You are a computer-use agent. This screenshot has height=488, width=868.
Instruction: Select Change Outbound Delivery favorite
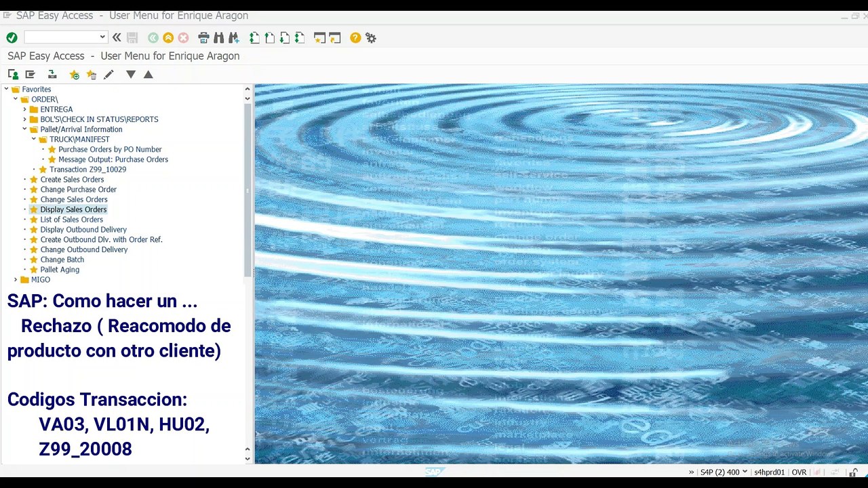coord(84,249)
